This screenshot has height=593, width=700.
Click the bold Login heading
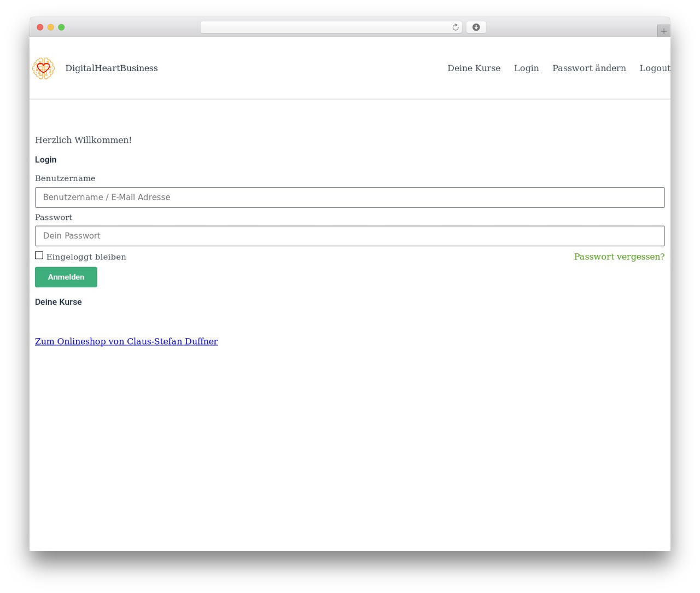[46, 160]
